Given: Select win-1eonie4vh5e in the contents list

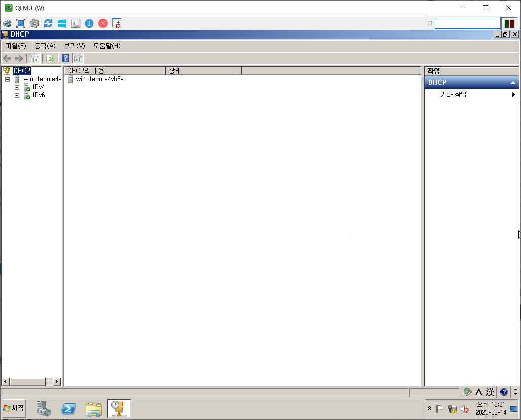Looking at the screenshot, I should pos(99,79).
